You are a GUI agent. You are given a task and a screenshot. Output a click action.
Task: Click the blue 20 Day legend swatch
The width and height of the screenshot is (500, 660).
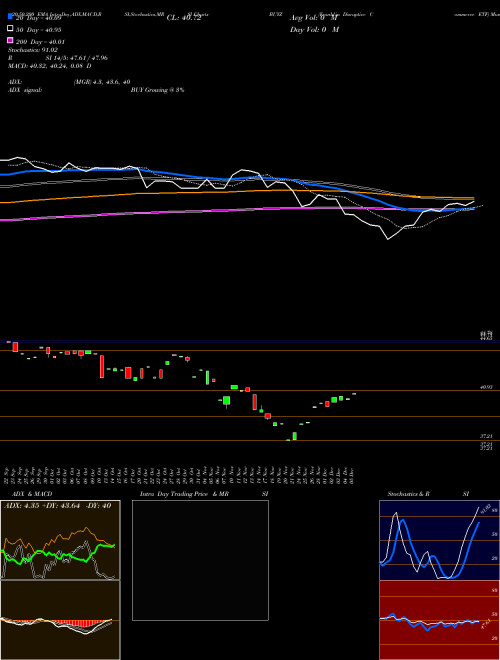coord(11,17)
